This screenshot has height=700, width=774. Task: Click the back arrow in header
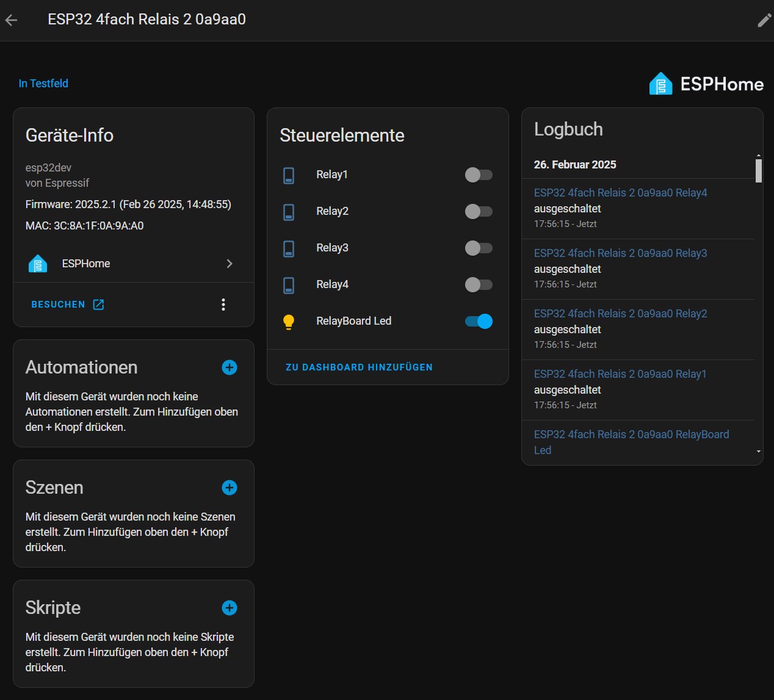coord(12,20)
